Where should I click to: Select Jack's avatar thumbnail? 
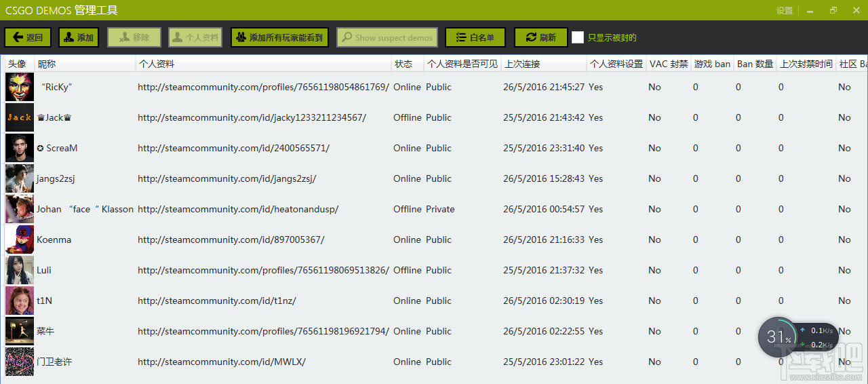click(x=20, y=117)
